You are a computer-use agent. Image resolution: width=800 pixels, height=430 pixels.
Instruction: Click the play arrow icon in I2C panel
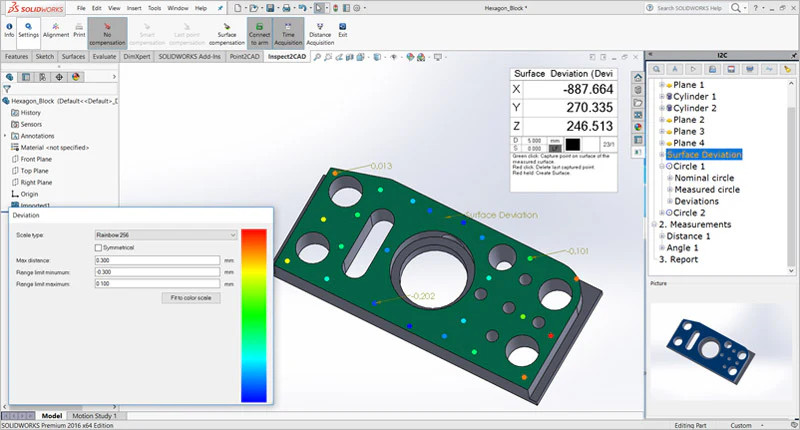pyautogui.click(x=693, y=69)
